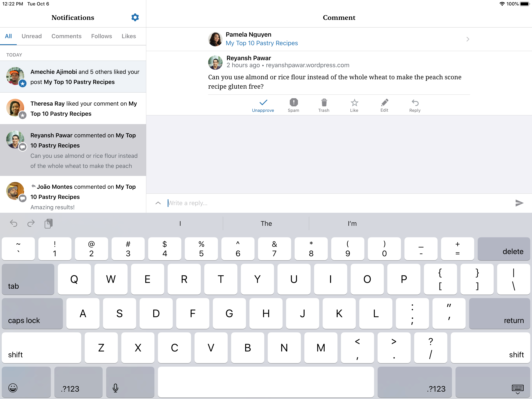Tap the tilde backtick key
This screenshot has height=399, width=532.
point(18,249)
